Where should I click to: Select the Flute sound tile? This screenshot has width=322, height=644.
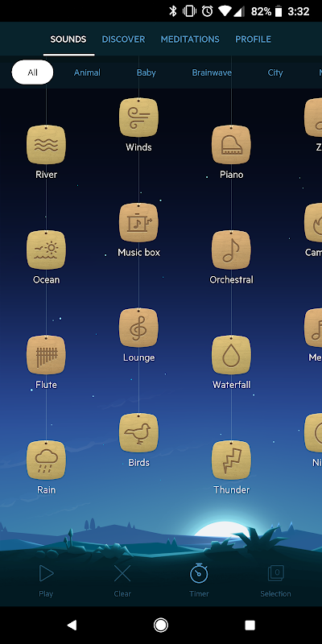[x=46, y=355]
